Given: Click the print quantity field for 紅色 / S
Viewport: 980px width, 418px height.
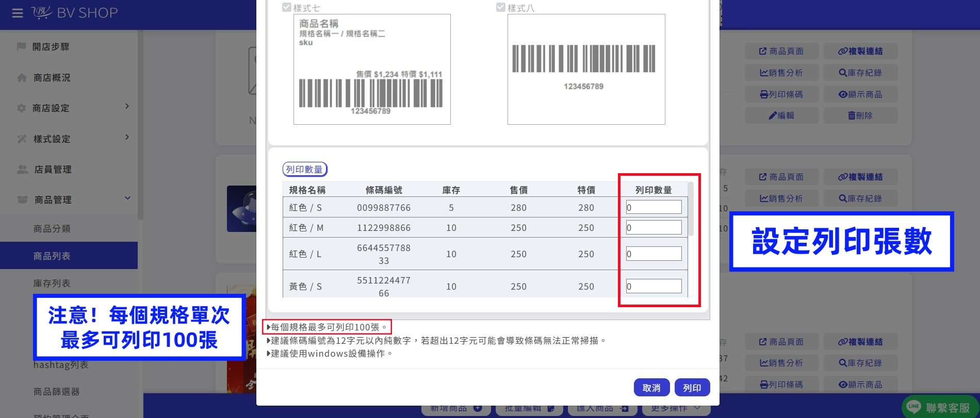Looking at the screenshot, I should [654, 207].
